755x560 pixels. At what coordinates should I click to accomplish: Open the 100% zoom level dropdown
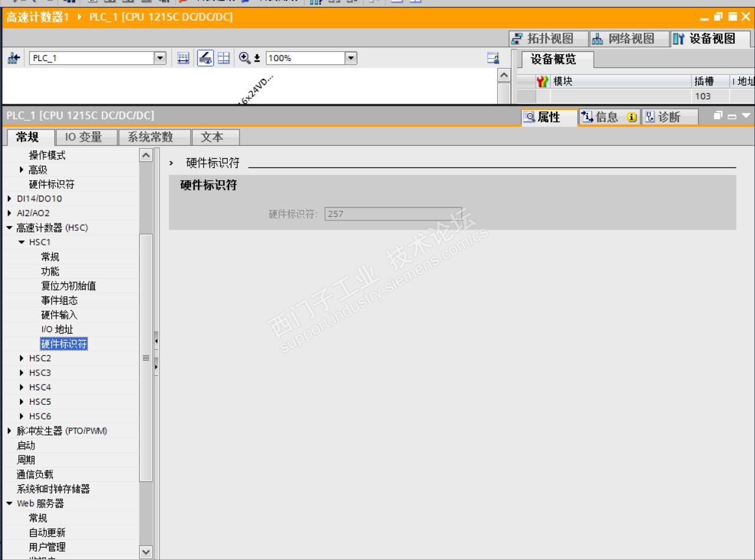(350, 59)
